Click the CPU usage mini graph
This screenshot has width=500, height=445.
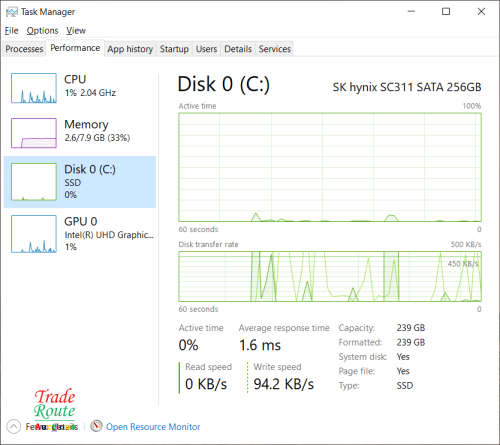click(x=34, y=88)
